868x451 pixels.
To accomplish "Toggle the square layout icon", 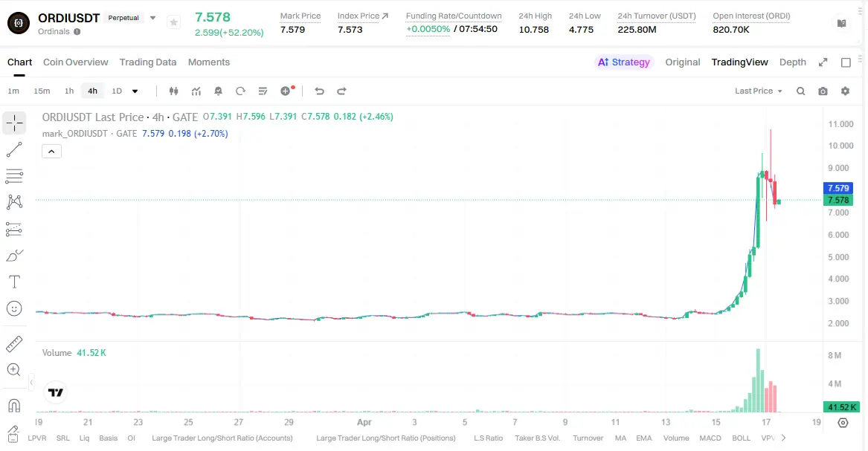I will [846, 62].
